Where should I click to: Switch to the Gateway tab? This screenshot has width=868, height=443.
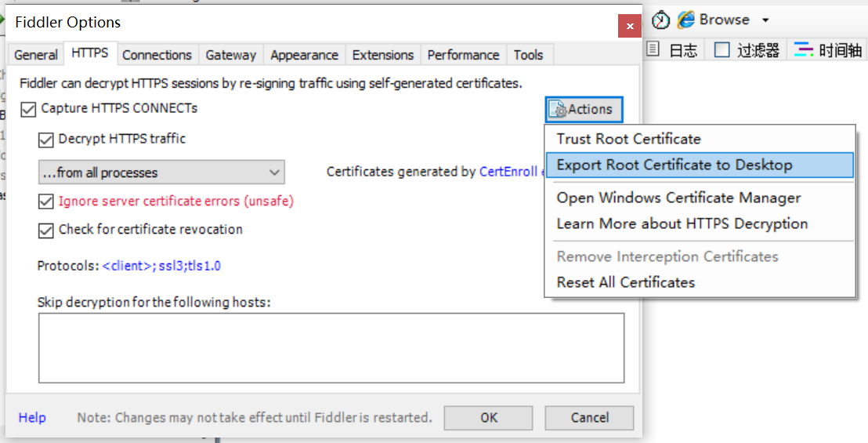[x=230, y=55]
